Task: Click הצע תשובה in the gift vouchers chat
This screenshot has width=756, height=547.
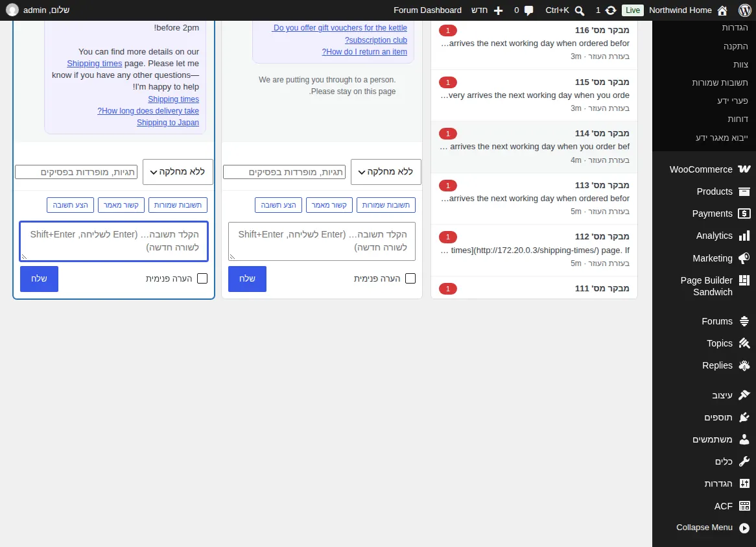Action: pyautogui.click(x=278, y=205)
